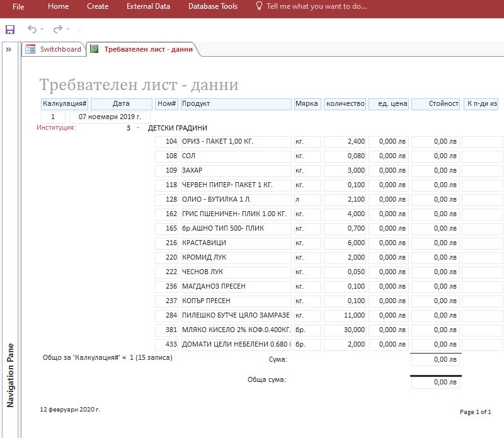This screenshot has height=438, width=504.
Task: Click the 'Ном#' column header
Action: point(166,104)
